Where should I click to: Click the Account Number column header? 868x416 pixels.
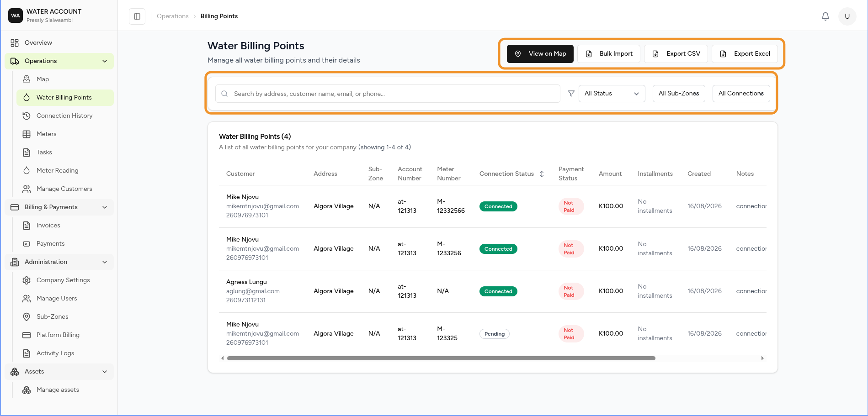(410, 174)
